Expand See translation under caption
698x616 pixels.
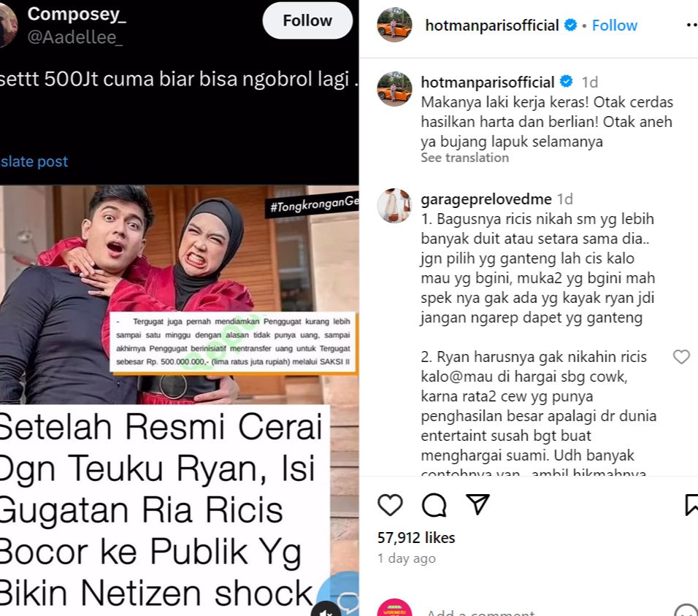click(465, 158)
